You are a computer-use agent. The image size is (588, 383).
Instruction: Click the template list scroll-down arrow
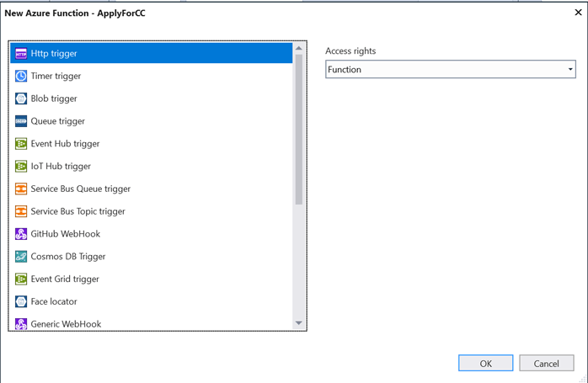298,323
